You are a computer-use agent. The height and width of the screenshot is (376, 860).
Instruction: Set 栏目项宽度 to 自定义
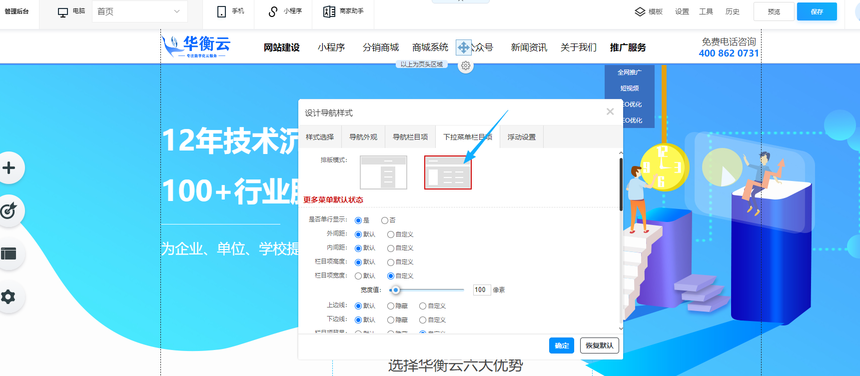391,276
